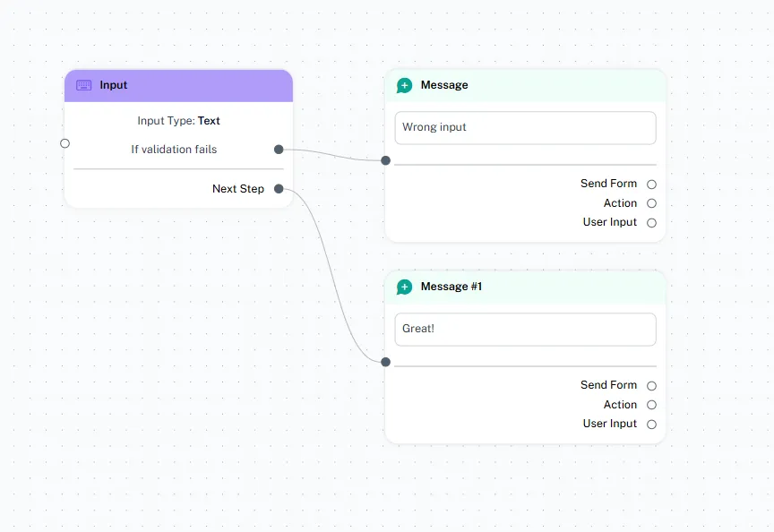Click the 'Next Step' output connector
The height and width of the screenshot is (532, 774).
click(279, 189)
